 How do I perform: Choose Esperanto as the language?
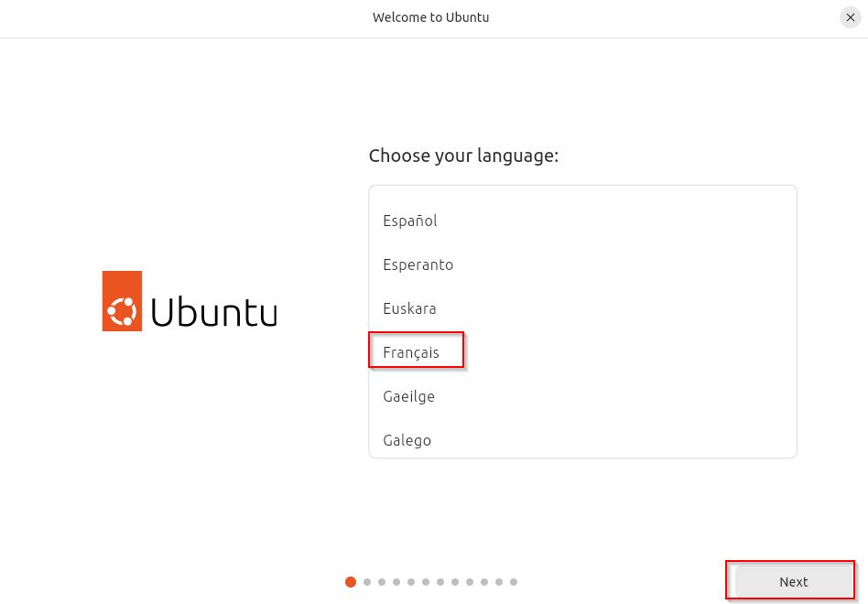point(582,264)
